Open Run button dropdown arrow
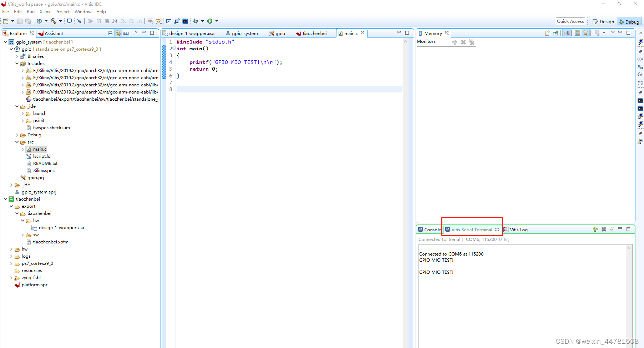Image resolution: width=644 pixels, height=348 pixels. tap(217, 21)
